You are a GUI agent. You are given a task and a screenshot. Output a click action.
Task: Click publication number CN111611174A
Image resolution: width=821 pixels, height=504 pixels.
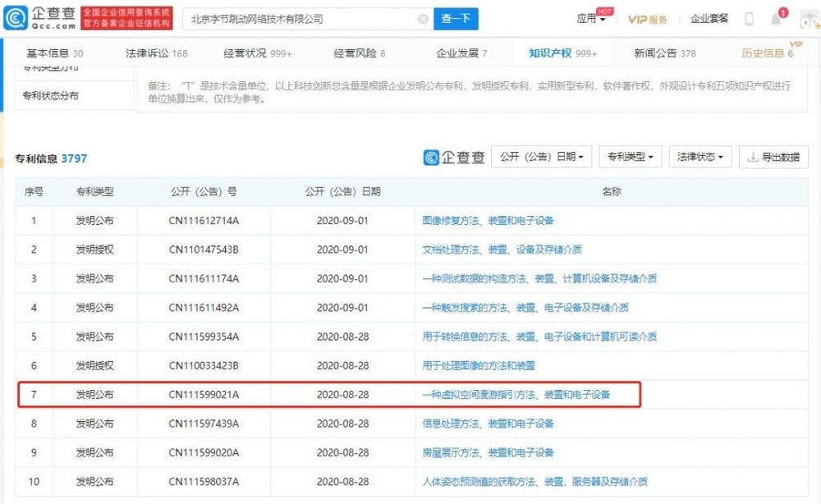[x=204, y=278]
